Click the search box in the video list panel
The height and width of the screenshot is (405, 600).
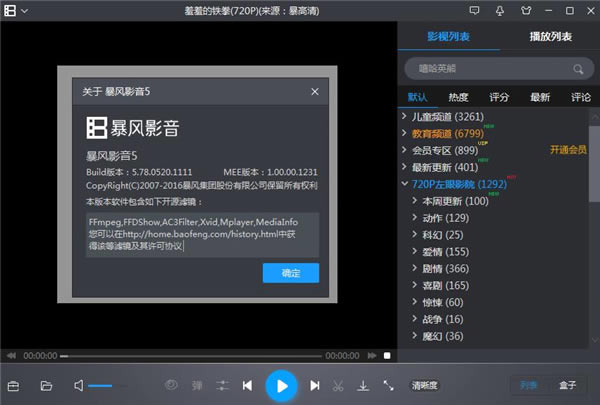coord(490,69)
